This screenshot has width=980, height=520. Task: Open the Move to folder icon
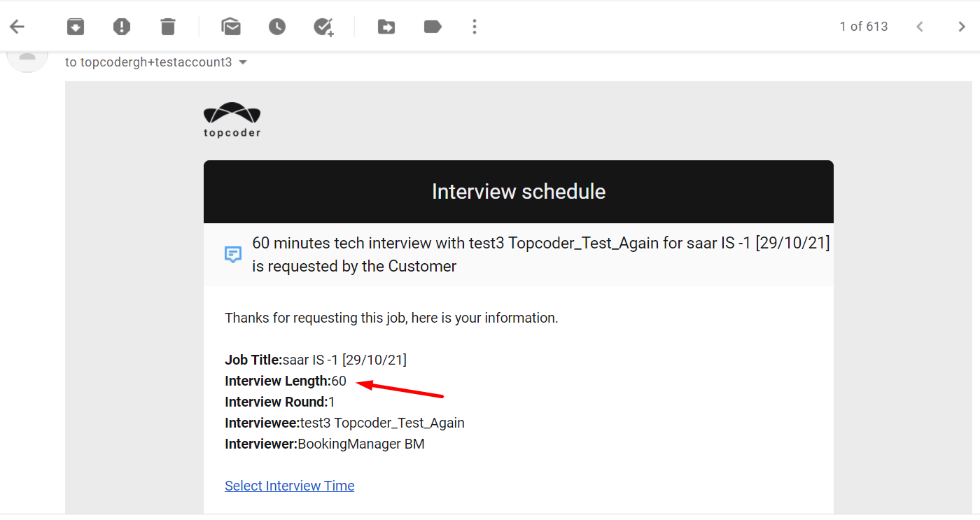tap(386, 27)
